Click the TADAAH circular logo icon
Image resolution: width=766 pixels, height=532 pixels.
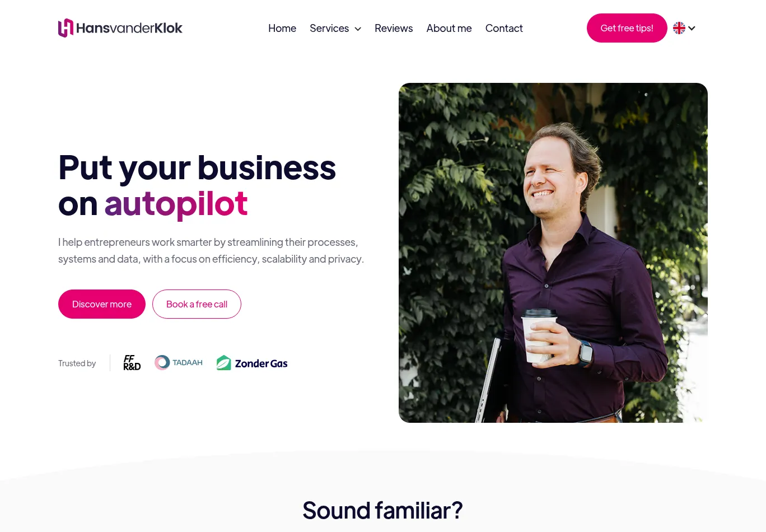(162, 363)
